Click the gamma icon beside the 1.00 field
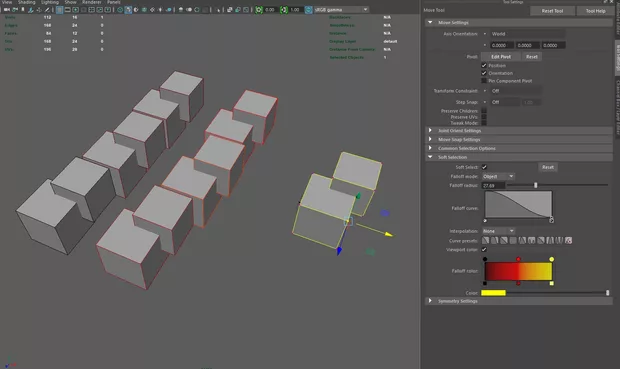The height and width of the screenshot is (369, 620). point(284,9)
